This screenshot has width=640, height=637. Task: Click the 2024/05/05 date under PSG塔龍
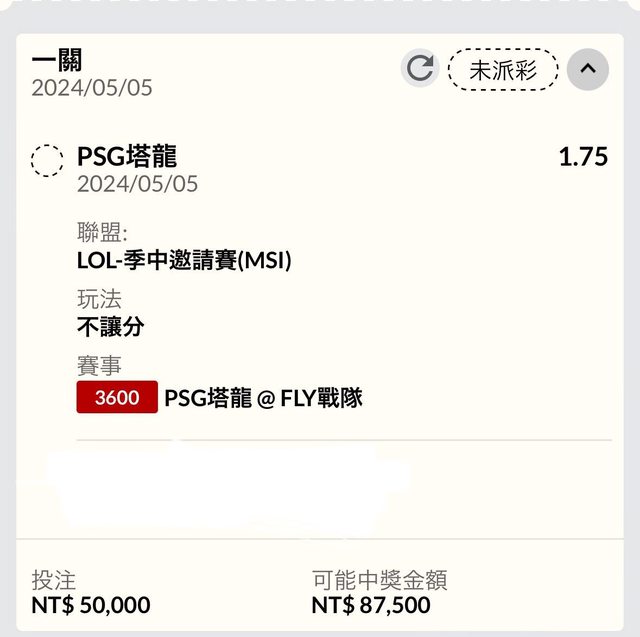click(x=137, y=184)
